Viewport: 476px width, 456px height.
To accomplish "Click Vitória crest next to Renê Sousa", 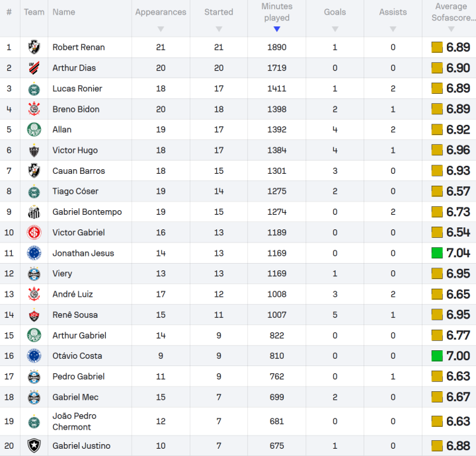I will click(x=34, y=315).
